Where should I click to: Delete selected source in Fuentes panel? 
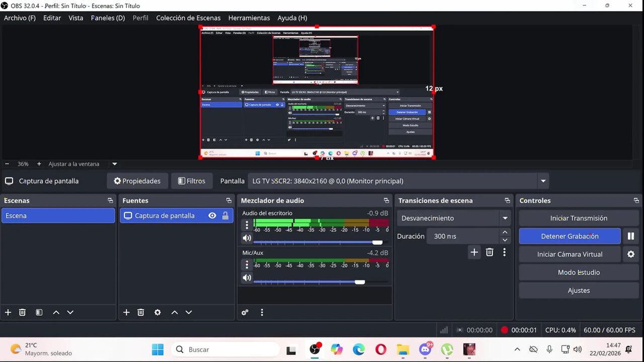click(x=141, y=312)
